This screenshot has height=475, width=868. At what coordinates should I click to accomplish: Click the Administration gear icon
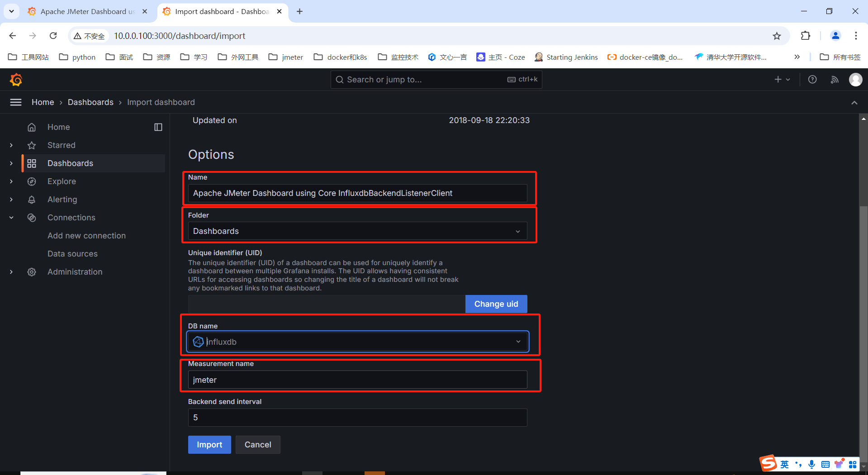tap(32, 272)
